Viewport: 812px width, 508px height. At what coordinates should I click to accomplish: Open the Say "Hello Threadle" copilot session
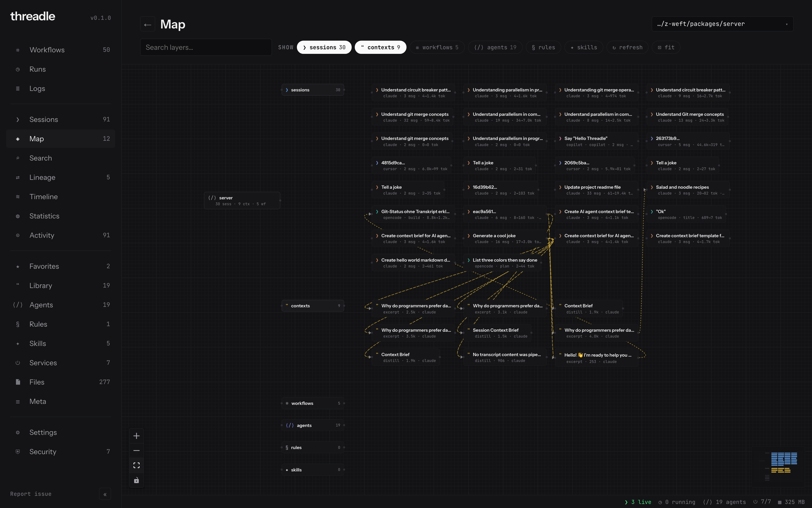[596, 141]
